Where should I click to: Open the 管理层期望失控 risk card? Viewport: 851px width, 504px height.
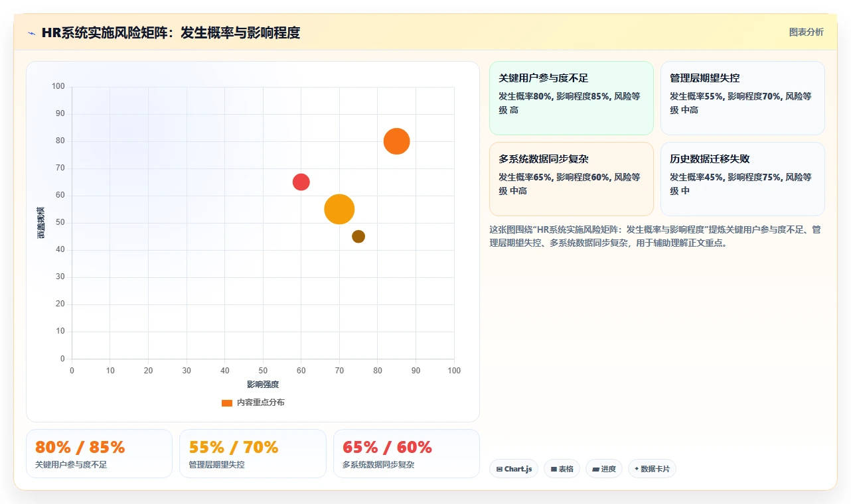(x=743, y=98)
